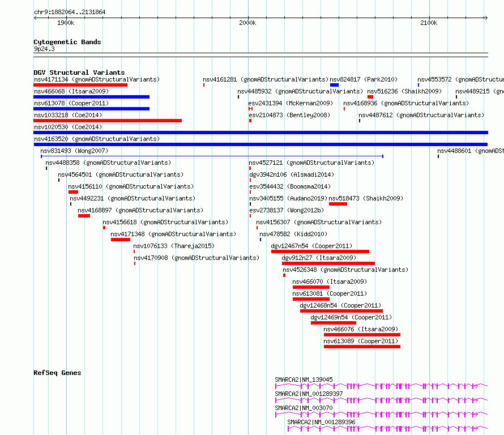
Task: Select nsv4168936 variant label
Action: click(x=406, y=103)
